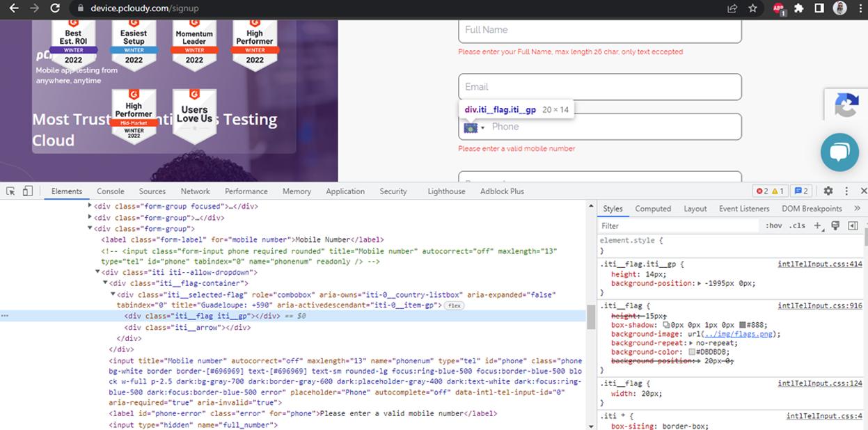Image resolution: width=868 pixels, height=430 pixels.
Task: Open DevTools more options menu
Action: 846,191
